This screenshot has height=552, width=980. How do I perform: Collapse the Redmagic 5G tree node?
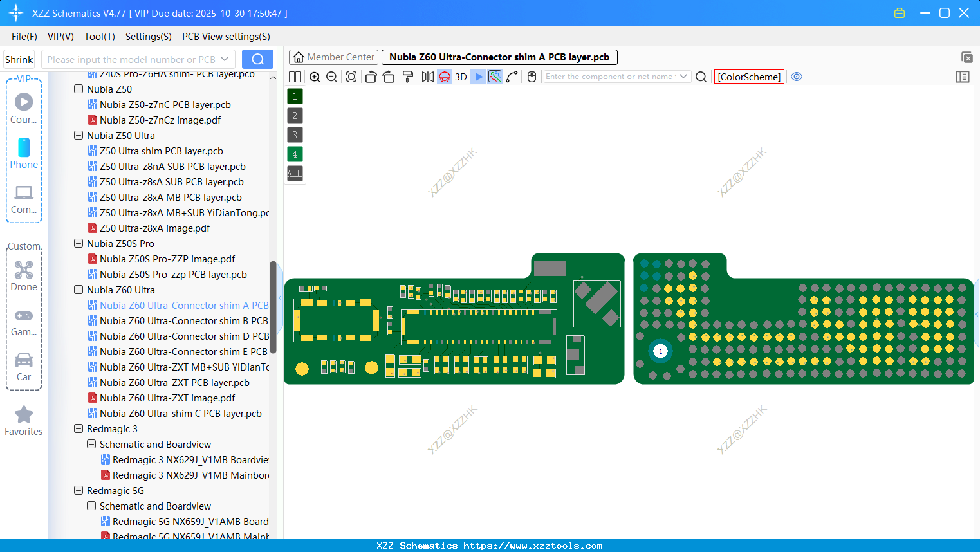(x=79, y=491)
